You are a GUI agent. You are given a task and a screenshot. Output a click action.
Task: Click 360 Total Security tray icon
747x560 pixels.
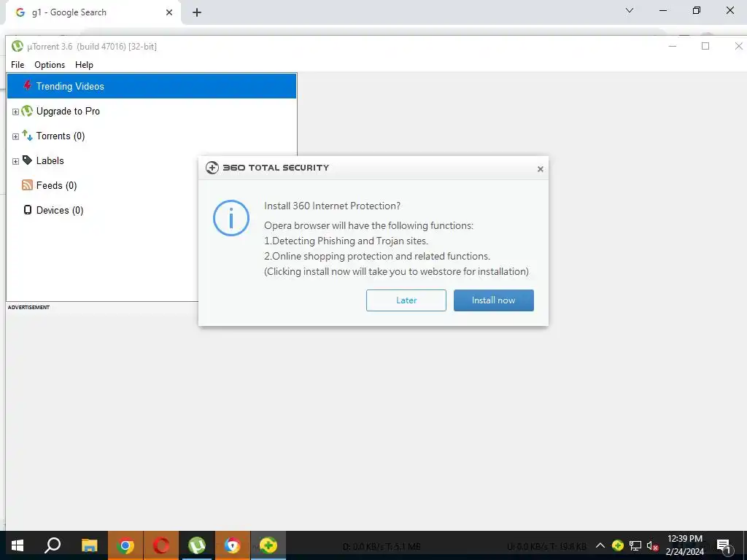click(618, 545)
